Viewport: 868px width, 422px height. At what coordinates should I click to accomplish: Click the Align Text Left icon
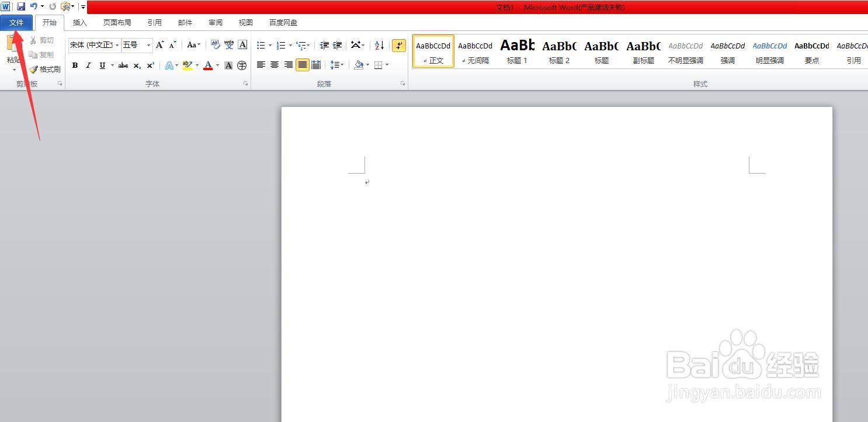click(x=261, y=65)
